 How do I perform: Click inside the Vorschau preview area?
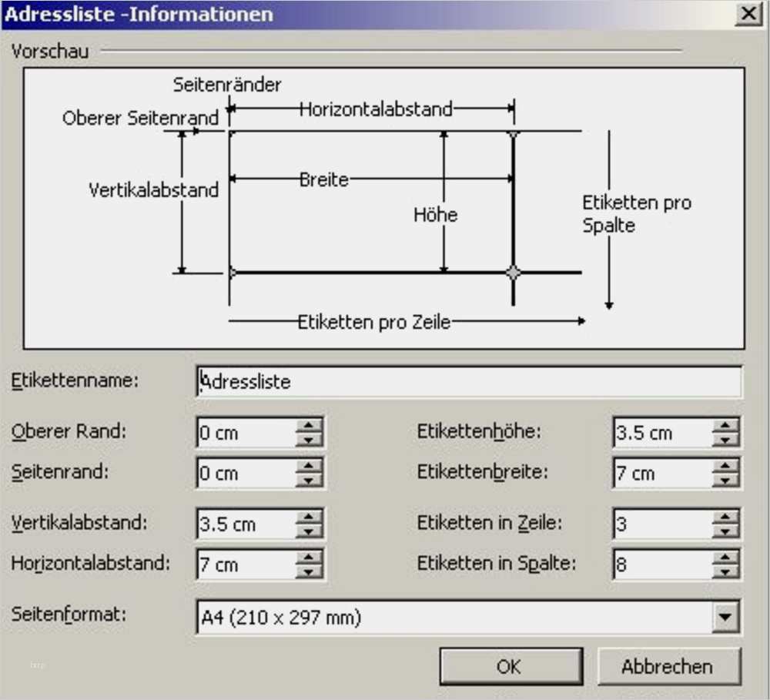(385, 208)
